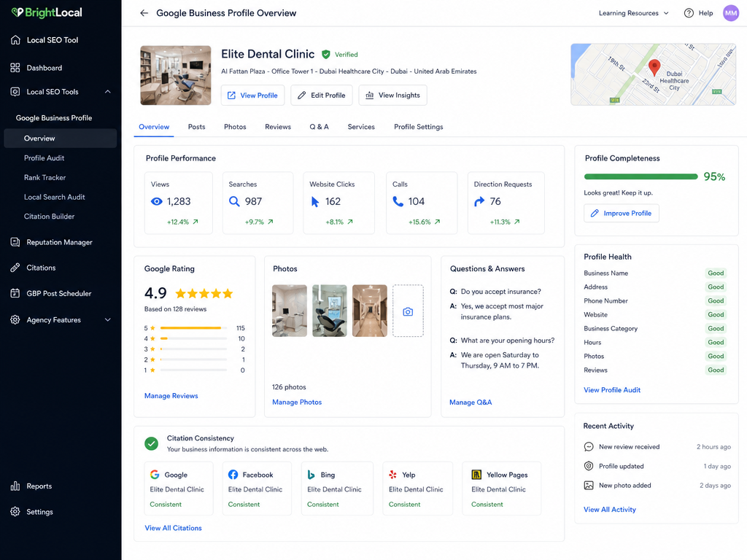This screenshot has width=747, height=560.
Task: Click the Yelp logo in citations
Action: (393, 474)
